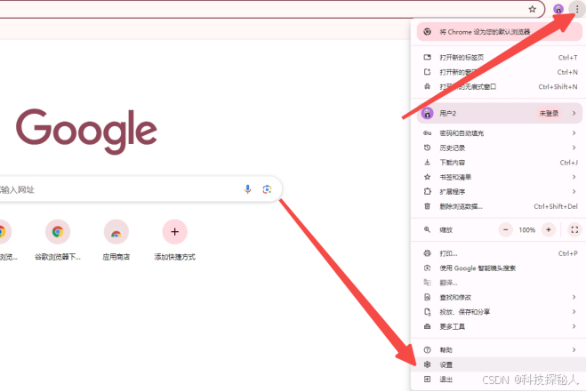Open 设置 menu item
Image resolution: width=586 pixels, height=392 pixels.
click(499, 364)
